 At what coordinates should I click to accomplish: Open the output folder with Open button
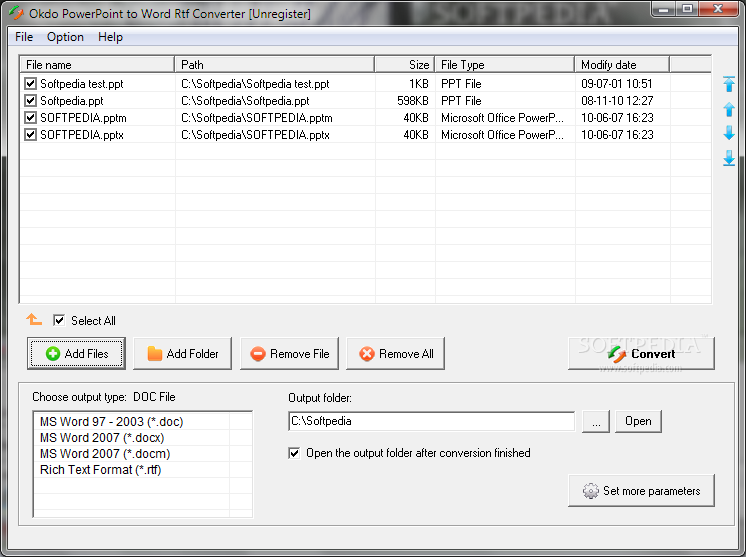(x=638, y=421)
